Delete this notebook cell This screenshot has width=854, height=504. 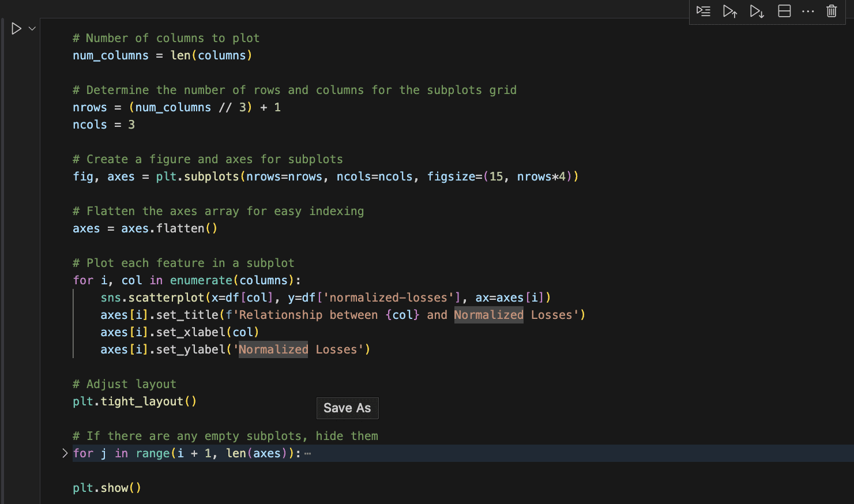(831, 11)
